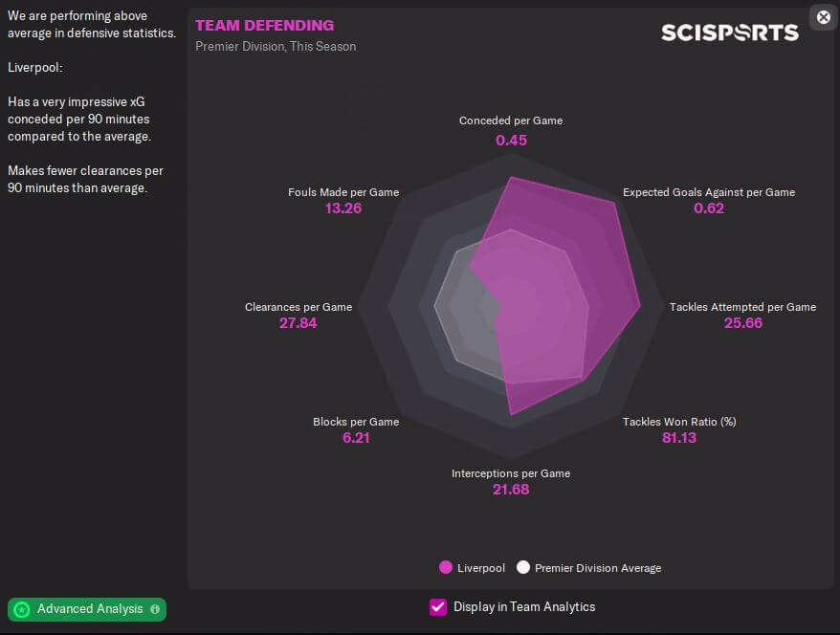840x635 pixels.
Task: Click Premier Division, This Season subtitle
Action: coord(276,47)
